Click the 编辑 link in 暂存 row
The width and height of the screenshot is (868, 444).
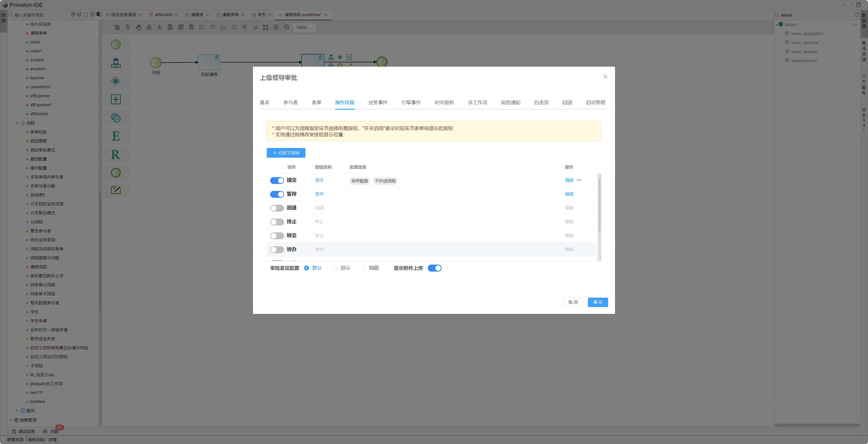pyautogui.click(x=569, y=194)
